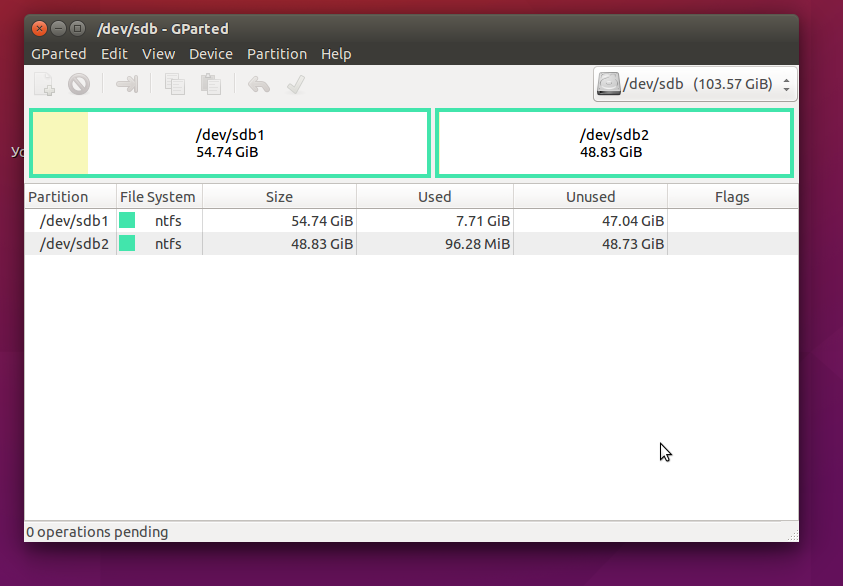This screenshot has width=843, height=586.
Task: Click the Copy partition toolbar icon
Action: [175, 85]
